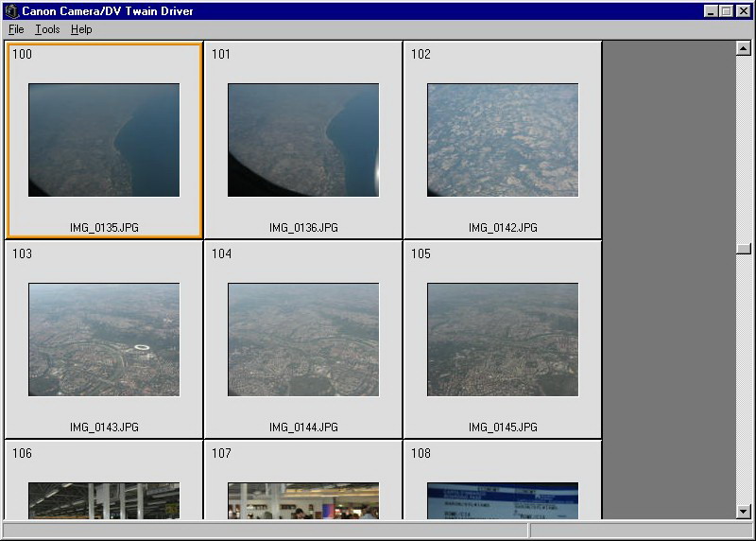
Task: Click the frame number 107 label
Action: (x=221, y=453)
